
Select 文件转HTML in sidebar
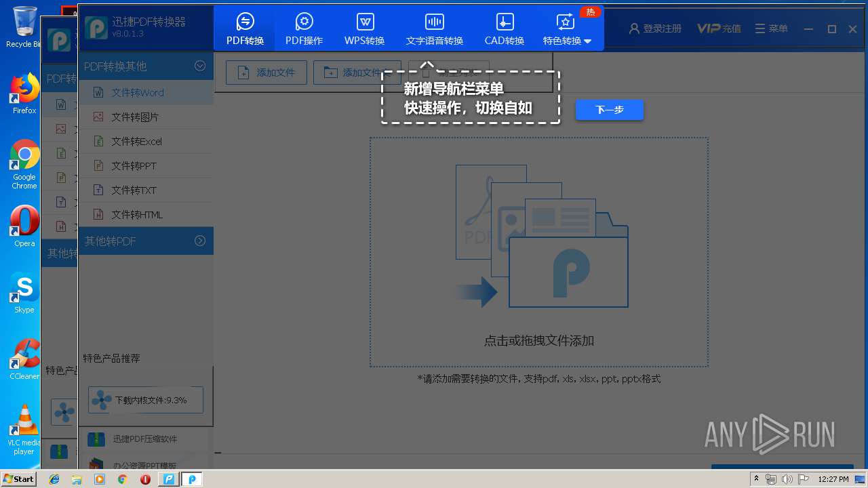[146, 214]
